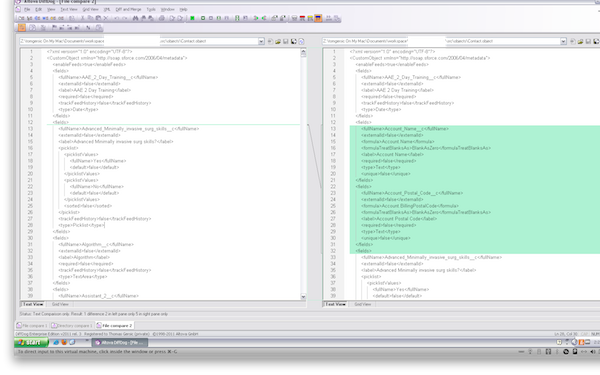The image size is (600, 375).
Task: Click the Undo arrow icon
Action: [x=116, y=18]
